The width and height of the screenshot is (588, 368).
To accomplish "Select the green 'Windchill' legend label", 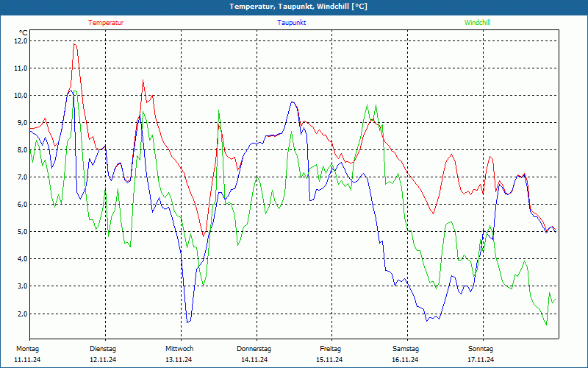I will click(477, 23).
